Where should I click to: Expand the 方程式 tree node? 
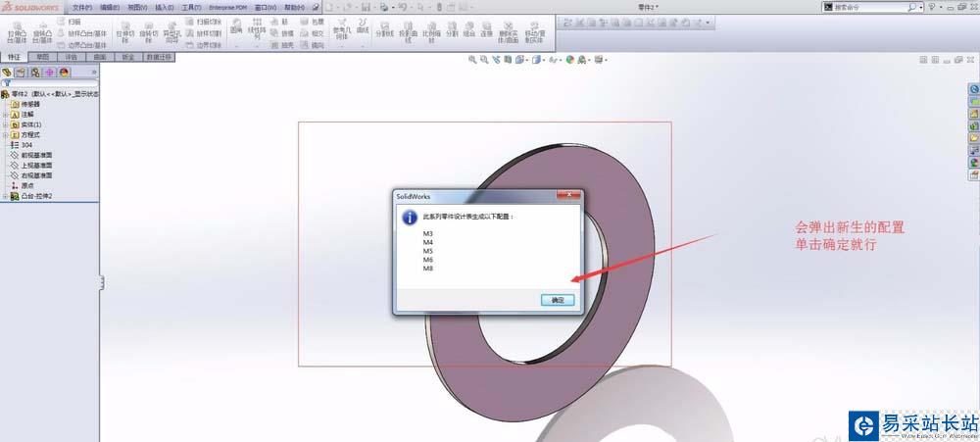pyautogui.click(x=6, y=134)
